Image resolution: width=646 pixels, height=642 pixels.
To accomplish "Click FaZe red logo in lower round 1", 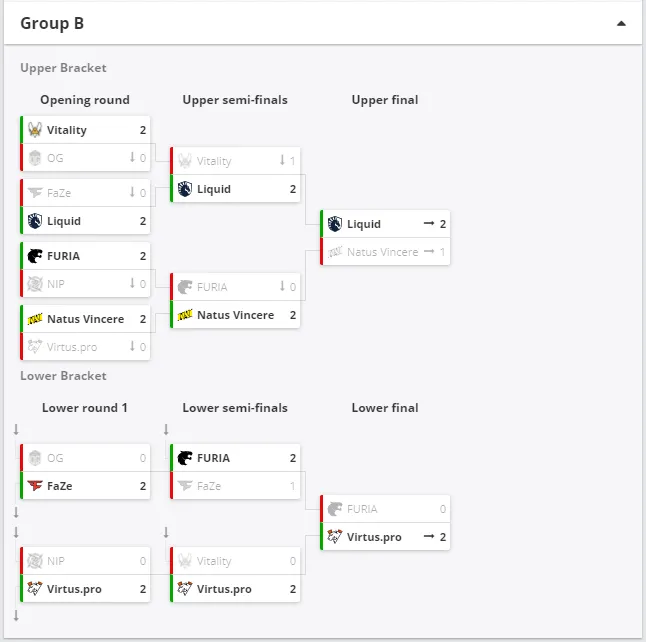I will (x=35, y=486).
